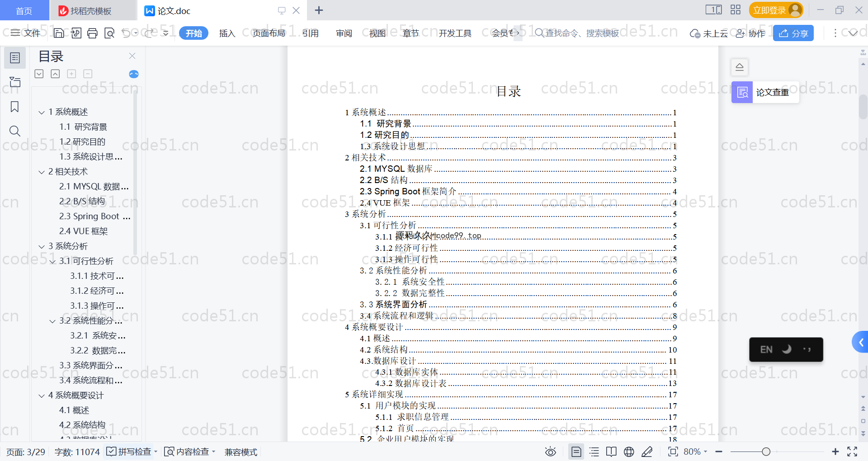Click the 立即登录 login button
Viewport: 868px width, 461px height.
pos(776,10)
